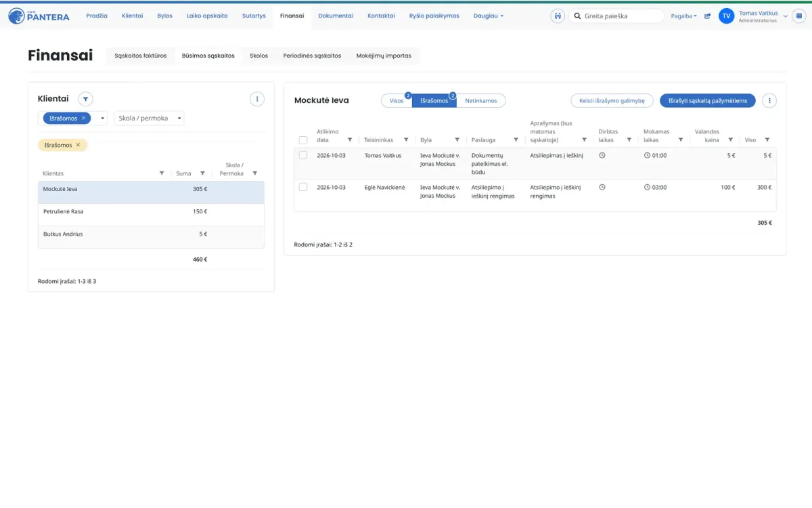Open the Daugiau menu
812x508 pixels.
(x=489, y=16)
